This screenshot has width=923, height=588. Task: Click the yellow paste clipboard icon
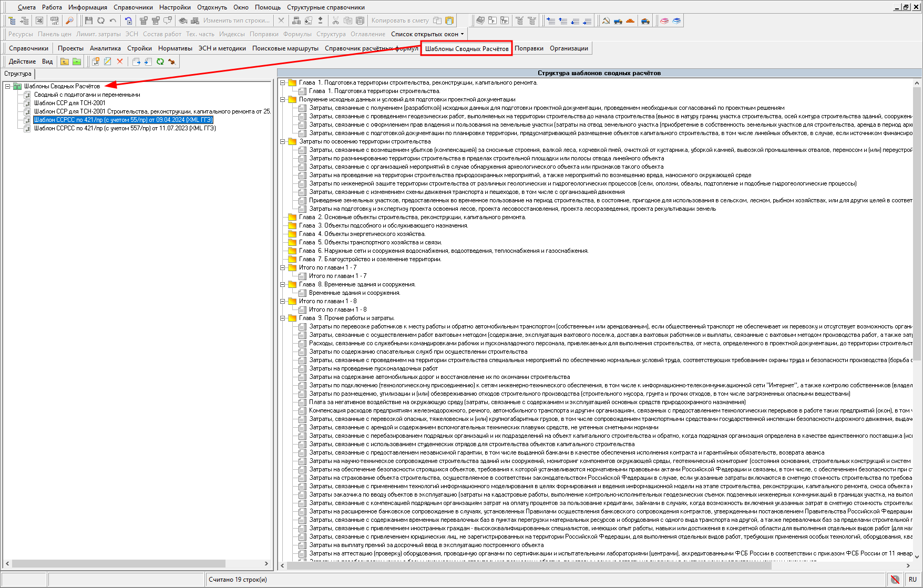pos(449,20)
